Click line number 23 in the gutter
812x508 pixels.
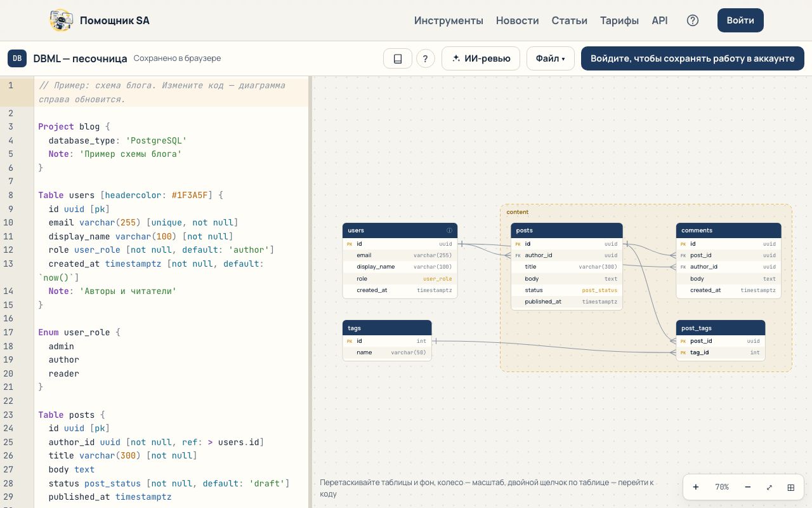[x=9, y=415]
